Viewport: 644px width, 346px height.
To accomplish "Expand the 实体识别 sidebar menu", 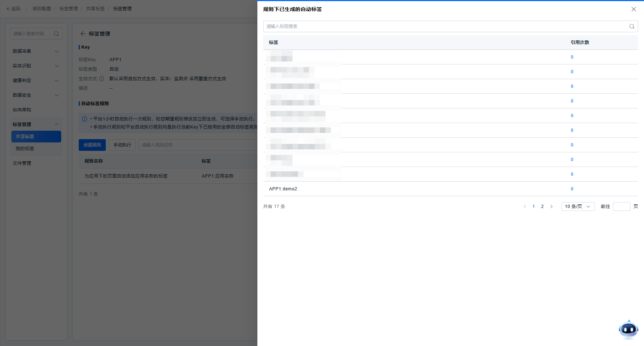I will coord(36,66).
